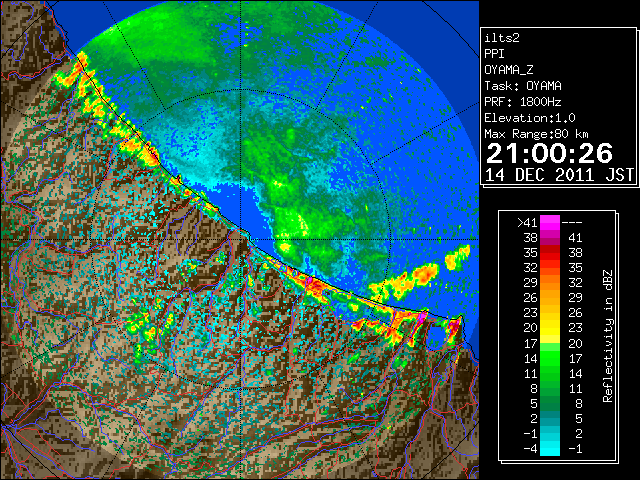Click the 'PRF: 1800Hz' value
This screenshot has height=480, width=640.
[523, 102]
